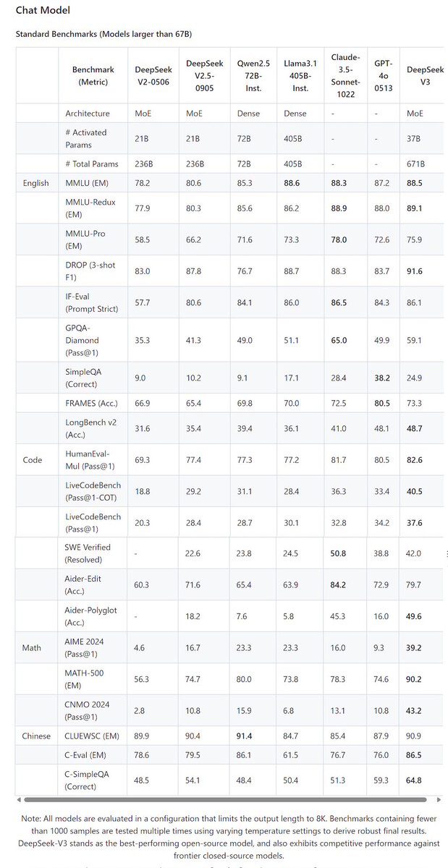This screenshot has width=448, height=868.
Task: Click the English category cell
Action: point(36,183)
